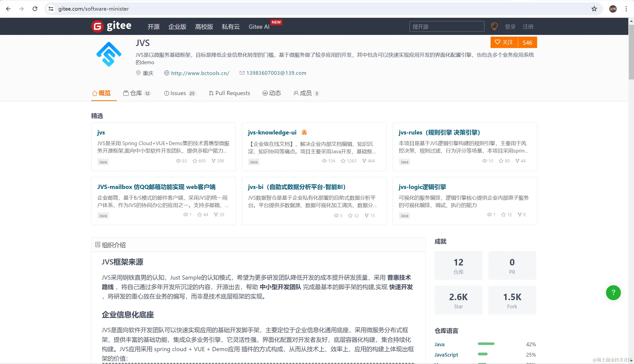Open the jvs-rules repository link
The width and height of the screenshot is (634, 364).
pyautogui.click(x=439, y=132)
